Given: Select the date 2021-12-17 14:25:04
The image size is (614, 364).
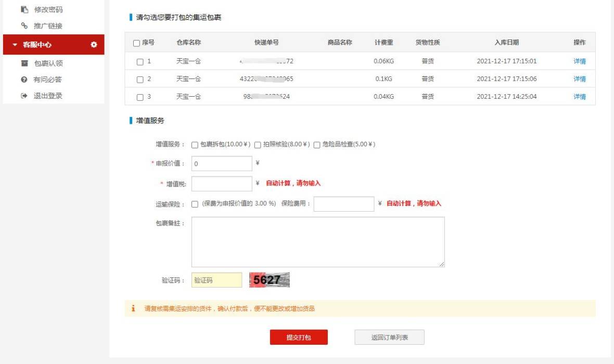Looking at the screenshot, I should pos(507,96).
